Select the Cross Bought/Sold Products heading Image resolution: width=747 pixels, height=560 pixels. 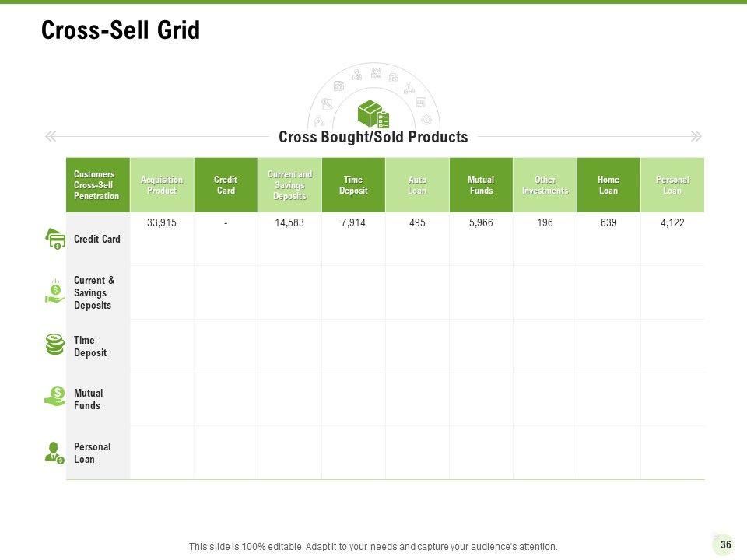point(373,138)
